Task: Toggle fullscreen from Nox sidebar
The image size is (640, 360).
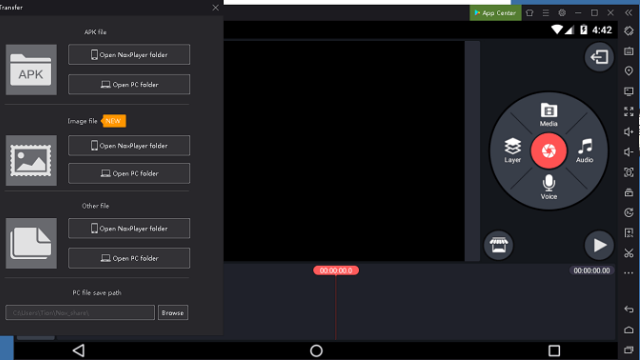Action: click(629, 111)
